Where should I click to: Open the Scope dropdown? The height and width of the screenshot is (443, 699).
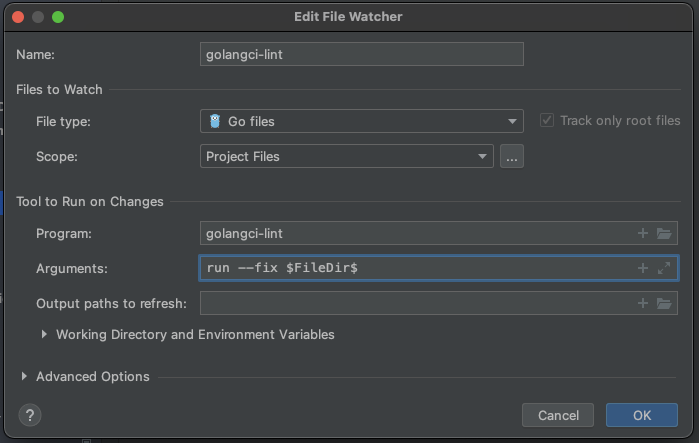(x=346, y=156)
